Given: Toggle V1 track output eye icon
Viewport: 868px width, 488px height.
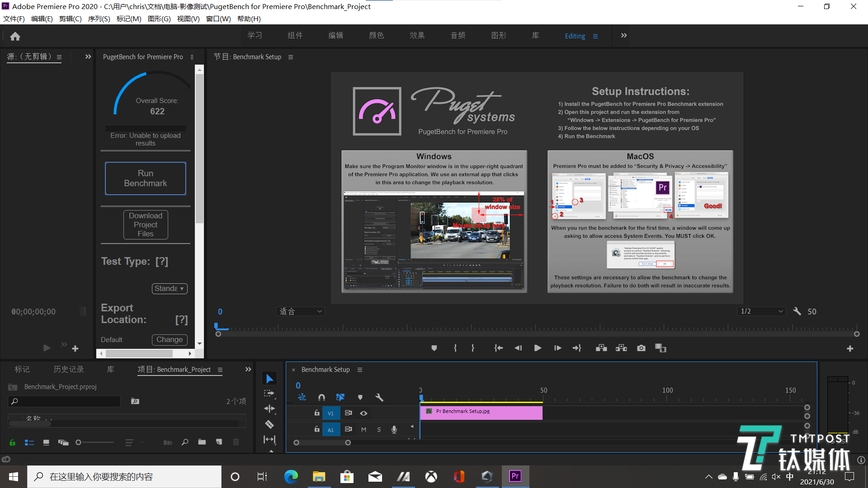Looking at the screenshot, I should coord(363,413).
